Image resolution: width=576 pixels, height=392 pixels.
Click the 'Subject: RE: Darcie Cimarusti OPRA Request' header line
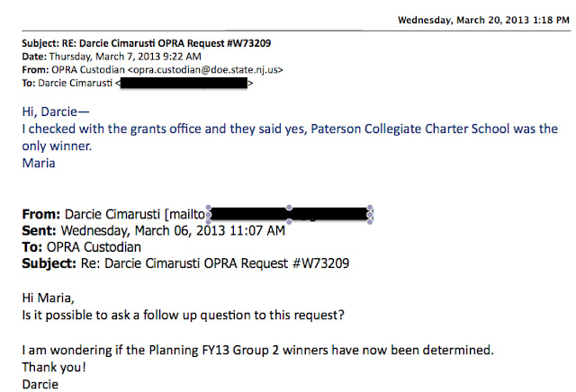146,43
